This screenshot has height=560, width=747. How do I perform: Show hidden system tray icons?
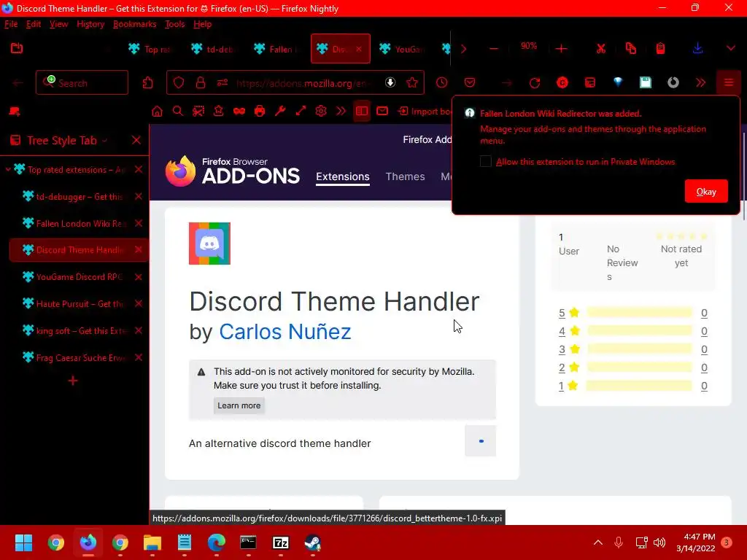(x=598, y=542)
